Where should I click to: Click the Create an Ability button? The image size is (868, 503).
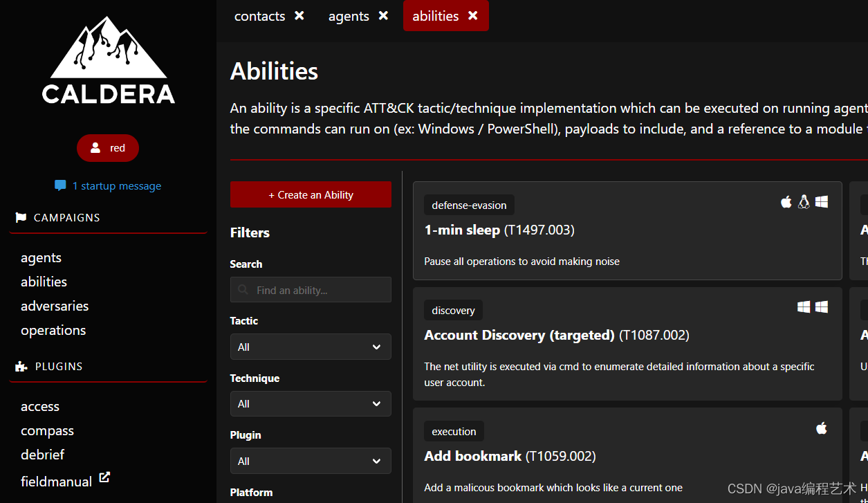tap(311, 194)
